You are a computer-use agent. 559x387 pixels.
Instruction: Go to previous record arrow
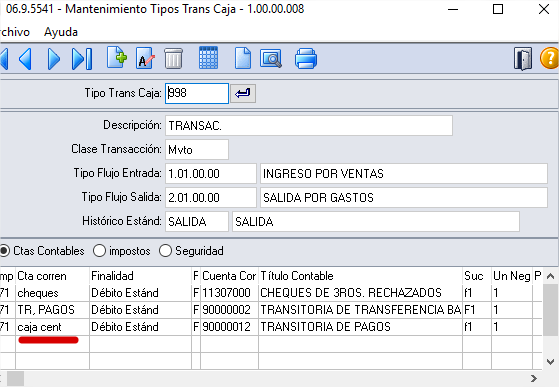click(x=25, y=59)
